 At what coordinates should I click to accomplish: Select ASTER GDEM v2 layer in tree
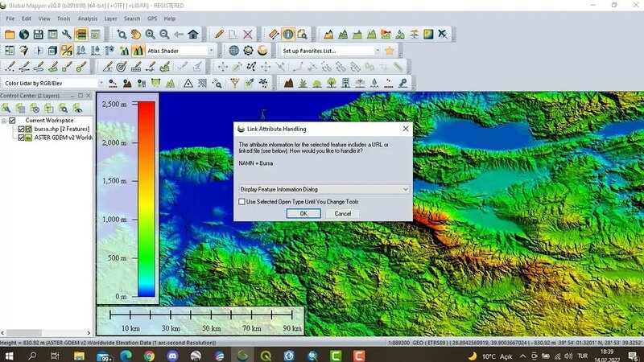pyautogui.click(x=64, y=138)
